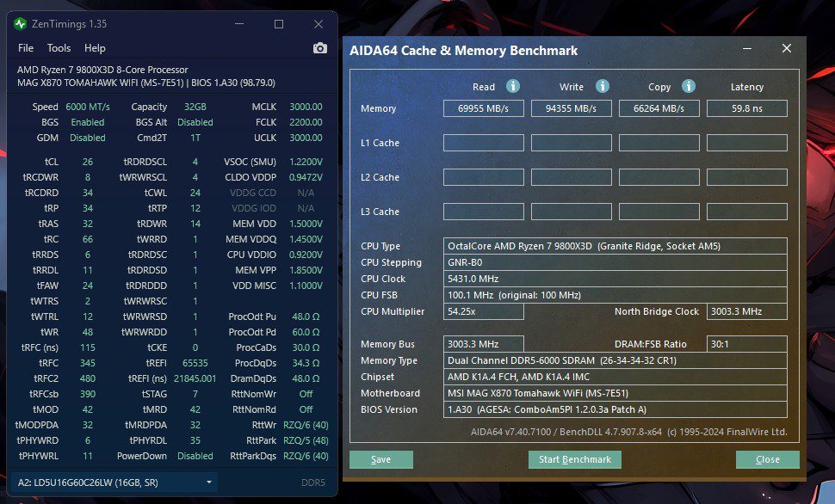Image resolution: width=835 pixels, height=504 pixels.
Task: Click the Start Benchmark button
Action: 574,460
